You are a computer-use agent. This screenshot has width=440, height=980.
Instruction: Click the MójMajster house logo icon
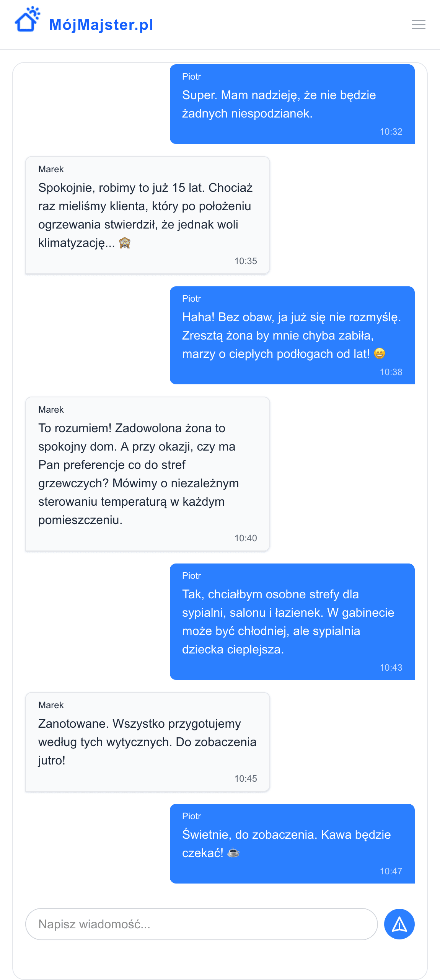pyautogui.click(x=27, y=20)
